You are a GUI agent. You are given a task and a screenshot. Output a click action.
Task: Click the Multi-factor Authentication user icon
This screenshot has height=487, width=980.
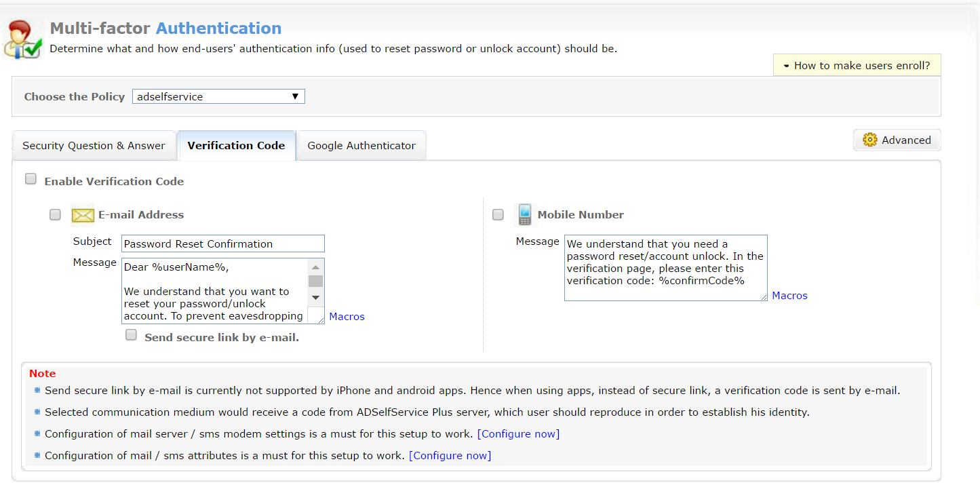tap(22, 39)
